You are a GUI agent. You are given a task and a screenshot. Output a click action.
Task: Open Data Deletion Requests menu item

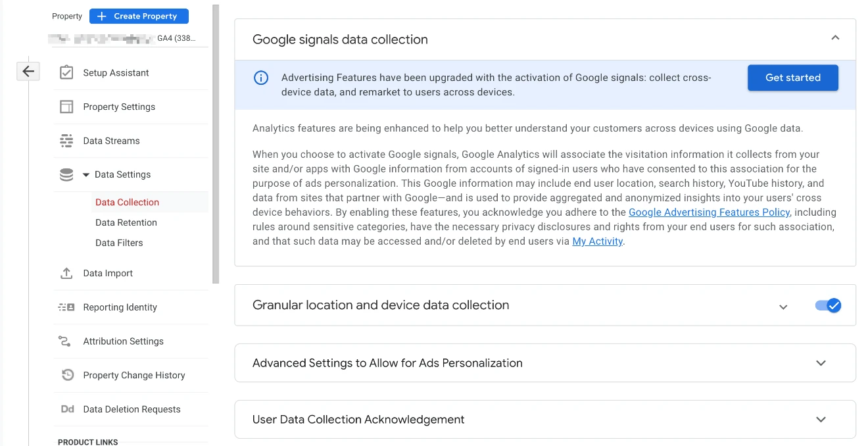pyautogui.click(x=130, y=409)
